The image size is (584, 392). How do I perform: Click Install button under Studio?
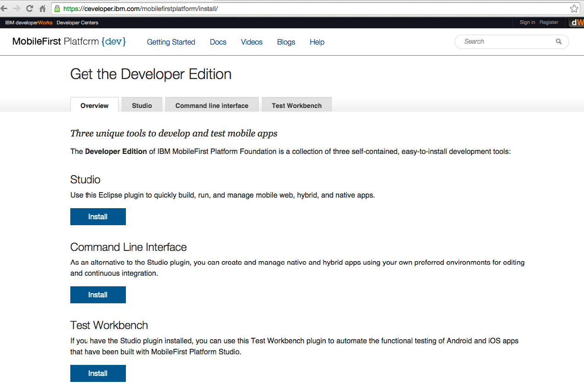98,217
